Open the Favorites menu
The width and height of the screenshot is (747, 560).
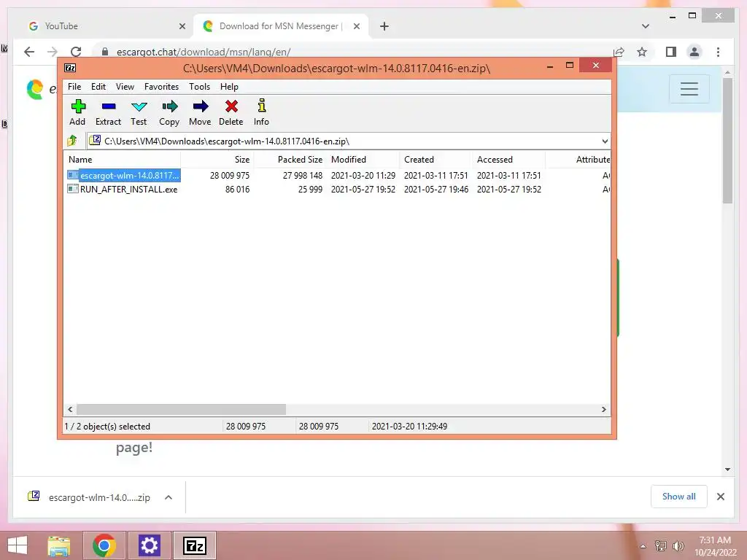coord(161,87)
